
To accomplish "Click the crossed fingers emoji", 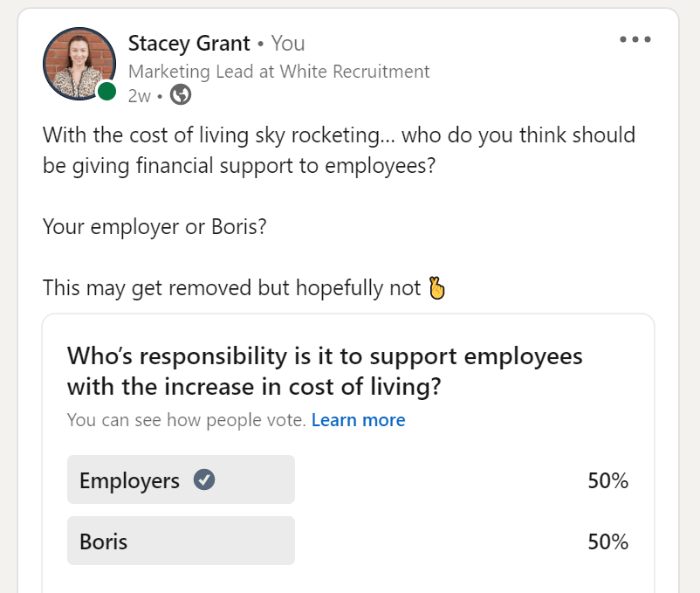I will (436, 288).
